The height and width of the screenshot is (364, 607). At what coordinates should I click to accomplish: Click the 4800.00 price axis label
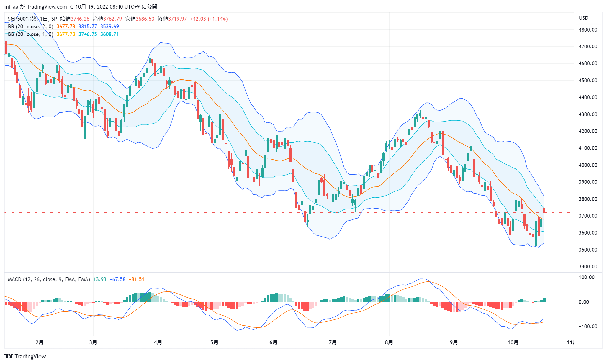588,30
